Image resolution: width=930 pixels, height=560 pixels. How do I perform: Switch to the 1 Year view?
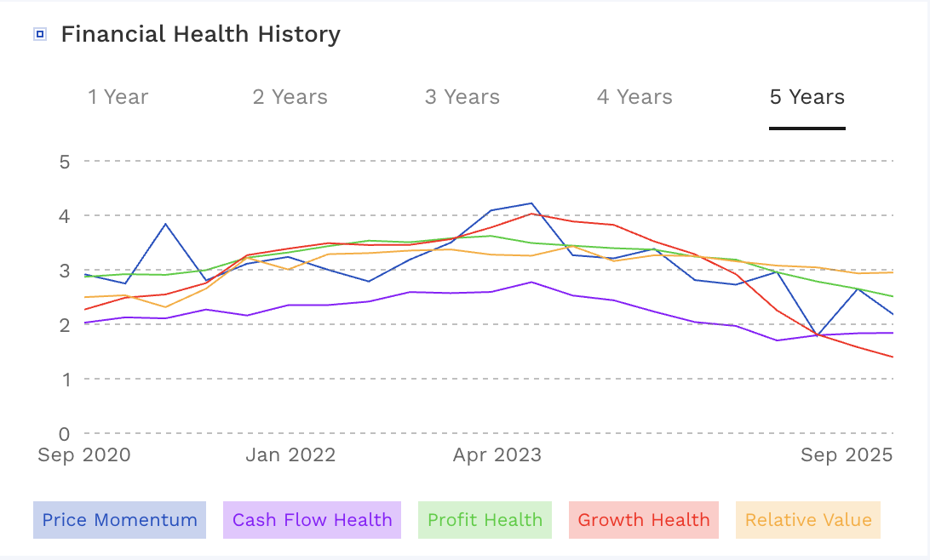[x=118, y=97]
